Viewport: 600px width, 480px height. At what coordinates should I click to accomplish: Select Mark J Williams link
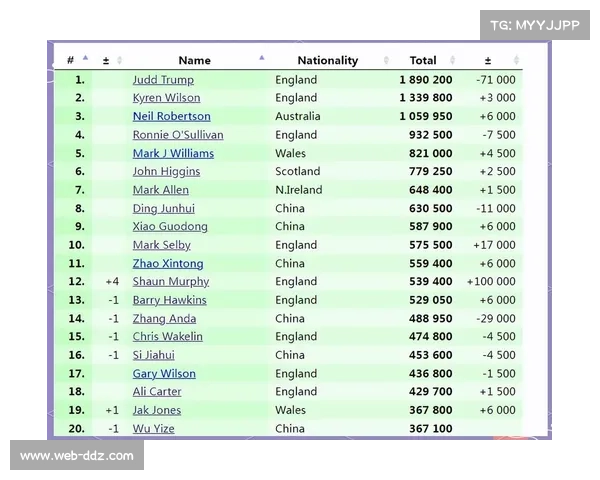173,153
